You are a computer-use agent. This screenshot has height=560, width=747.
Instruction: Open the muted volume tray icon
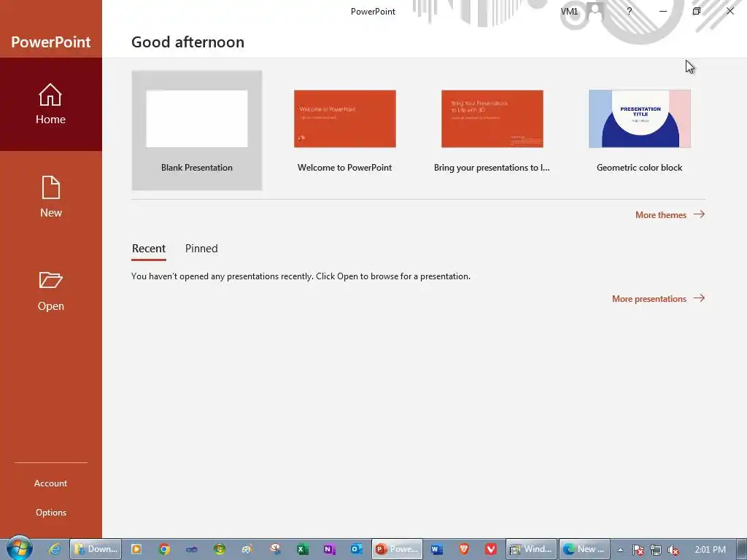pos(673,550)
